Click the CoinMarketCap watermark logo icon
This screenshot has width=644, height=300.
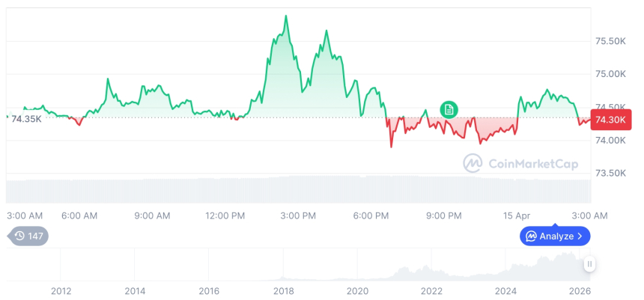pyautogui.click(x=472, y=162)
